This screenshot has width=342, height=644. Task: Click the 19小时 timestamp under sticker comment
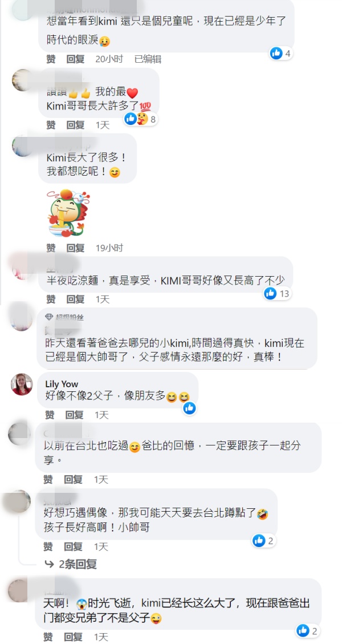(109, 248)
